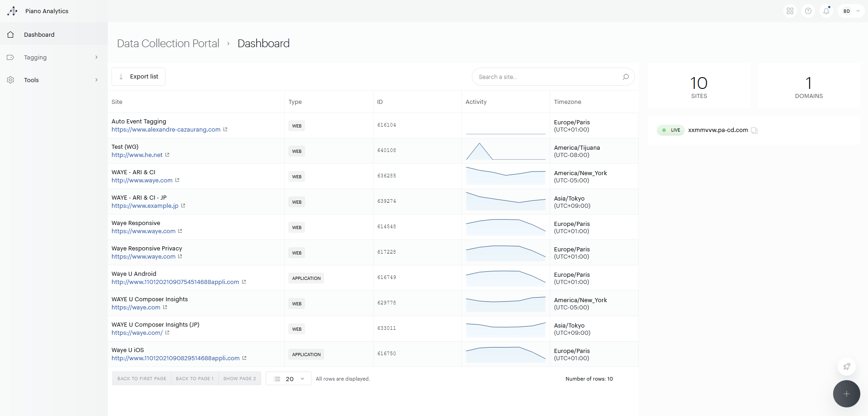
Task: Navigate to Data Collection Portal breadcrumb
Action: click(x=167, y=43)
